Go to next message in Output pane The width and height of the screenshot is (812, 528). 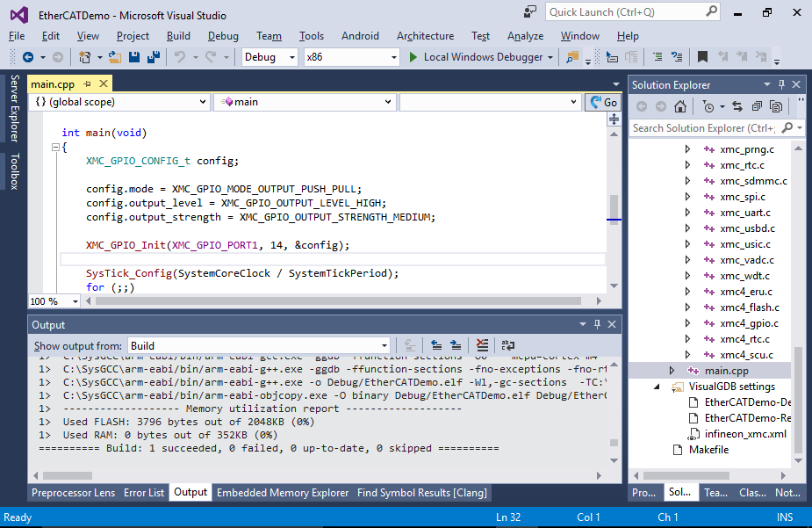[456, 345]
